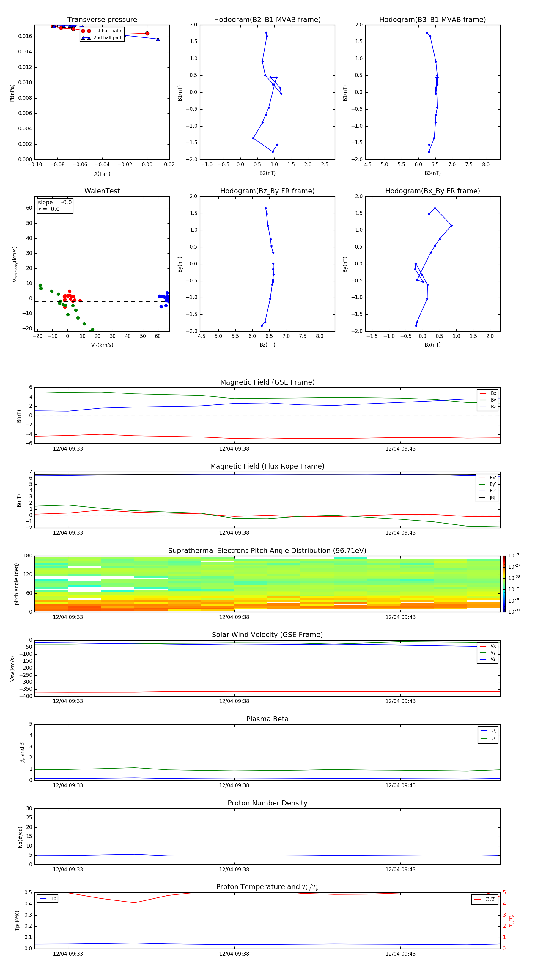
Task: Click the Plasma Beta plot title
Action: (267, 719)
